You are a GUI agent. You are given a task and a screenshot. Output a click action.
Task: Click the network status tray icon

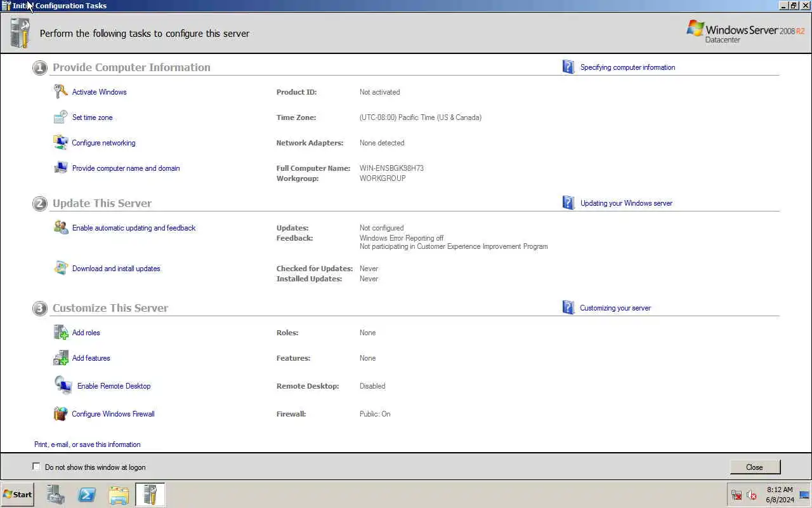[x=737, y=495]
